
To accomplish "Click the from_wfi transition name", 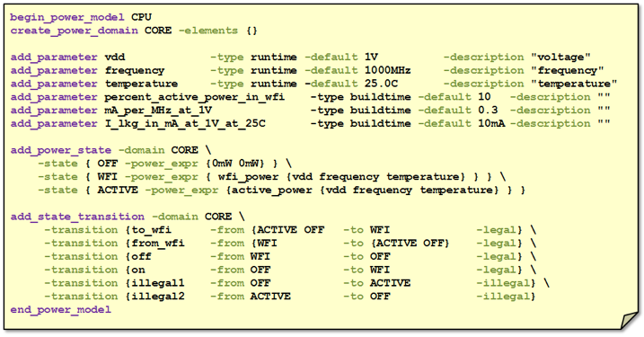I will click(x=158, y=244).
